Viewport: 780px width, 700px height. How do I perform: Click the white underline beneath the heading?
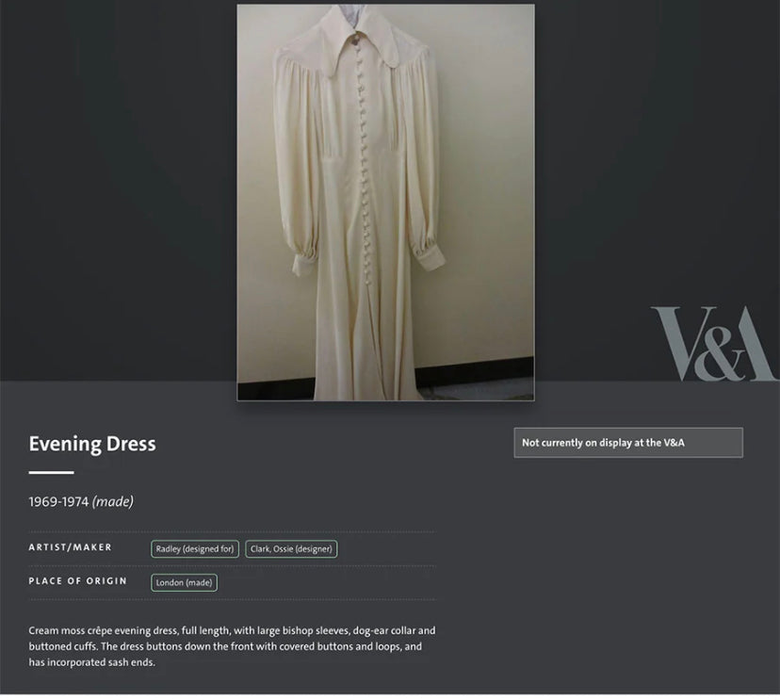tap(51, 472)
